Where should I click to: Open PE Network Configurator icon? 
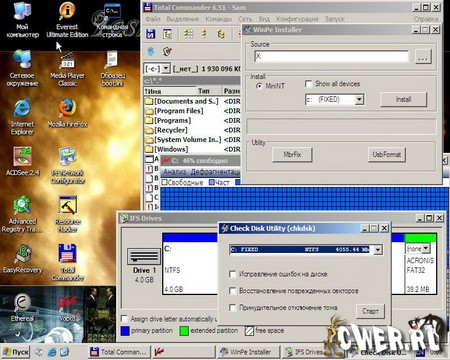tap(68, 166)
